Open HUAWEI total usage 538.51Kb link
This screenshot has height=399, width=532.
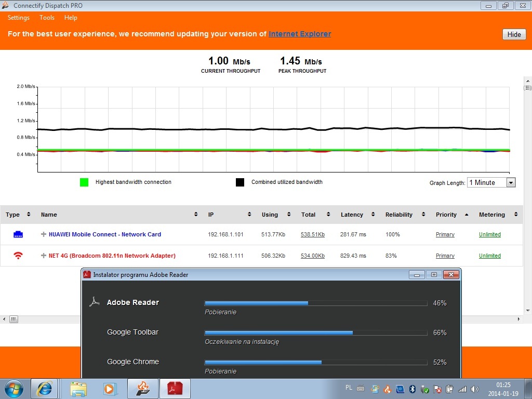[x=312, y=234]
